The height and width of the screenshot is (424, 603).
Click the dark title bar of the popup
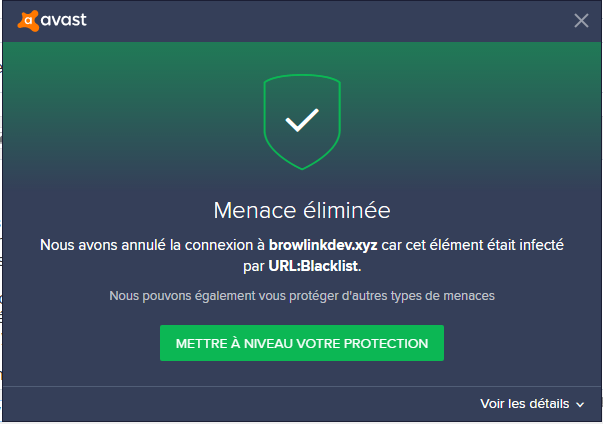tap(300, 20)
